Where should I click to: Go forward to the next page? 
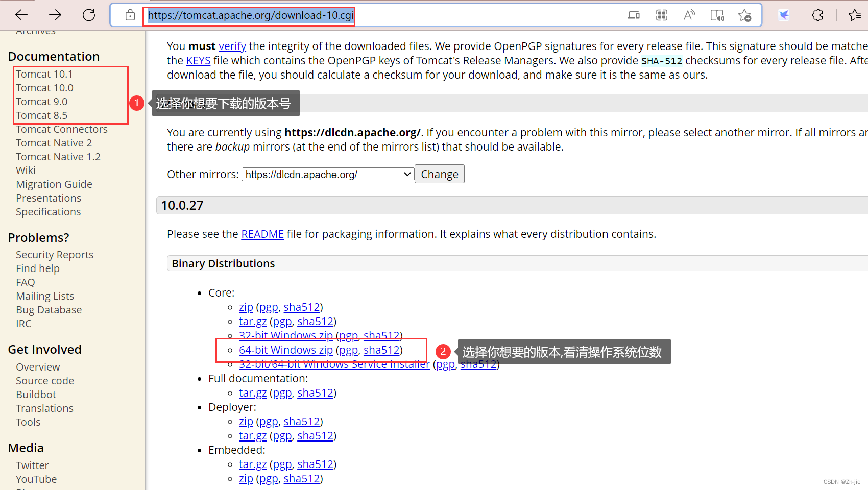coord(55,14)
